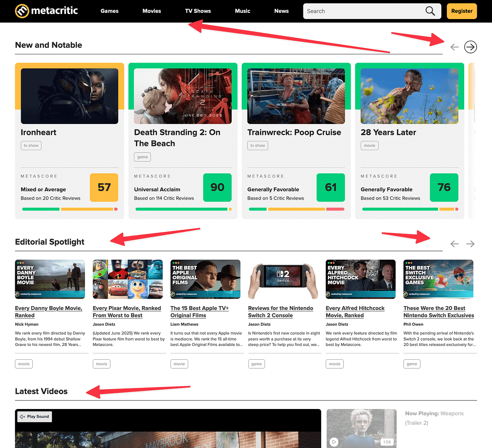Click author name Phil Owen
The width and height of the screenshot is (492, 448).
coord(413,324)
